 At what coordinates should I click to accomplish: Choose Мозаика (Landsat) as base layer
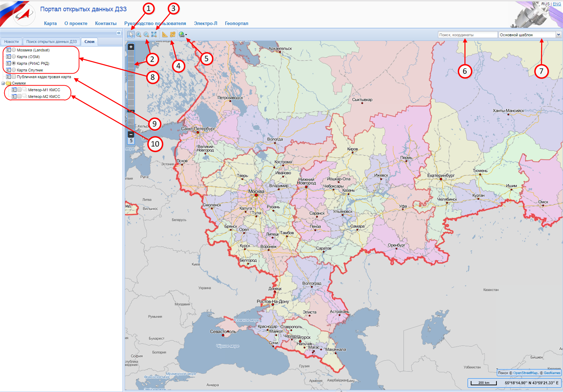14,50
